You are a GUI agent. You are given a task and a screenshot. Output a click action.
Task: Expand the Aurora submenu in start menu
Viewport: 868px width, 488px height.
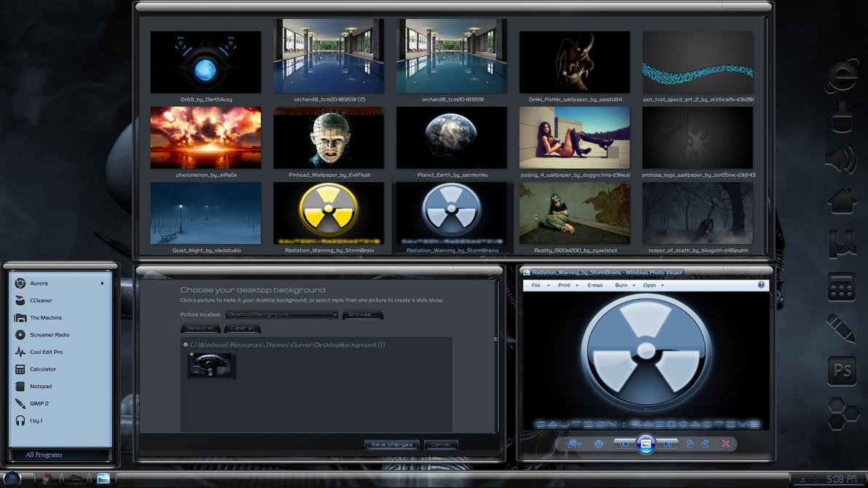[x=102, y=283]
